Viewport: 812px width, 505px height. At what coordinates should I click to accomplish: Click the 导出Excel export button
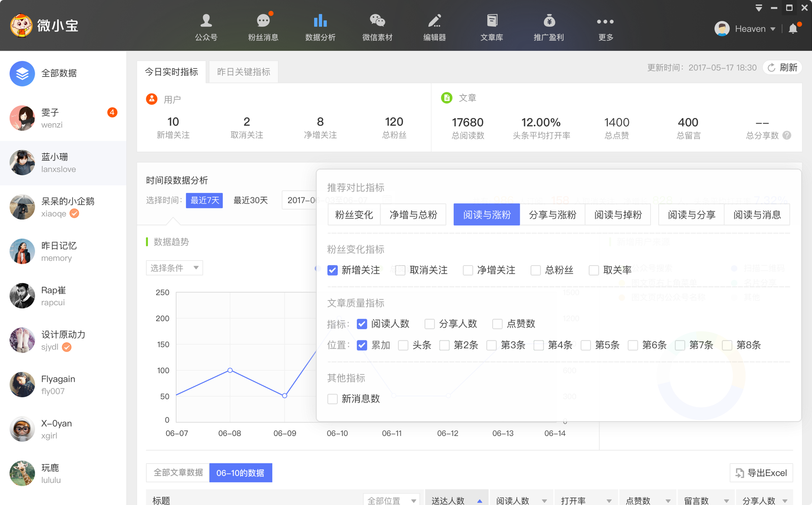click(761, 473)
